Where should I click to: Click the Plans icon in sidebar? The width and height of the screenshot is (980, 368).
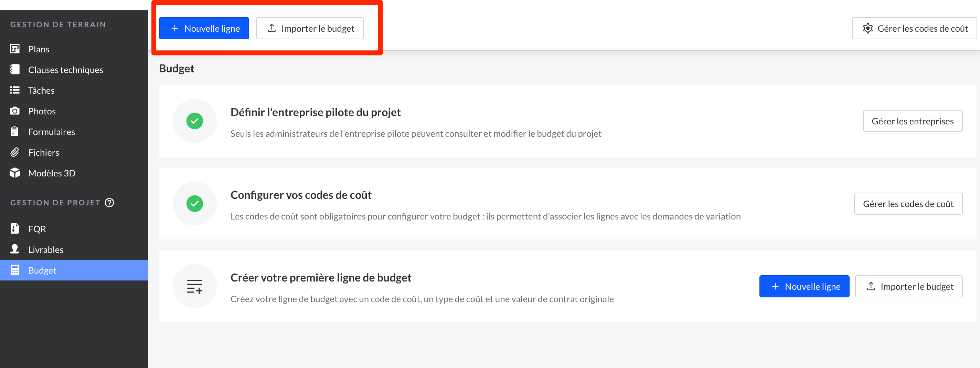click(15, 49)
